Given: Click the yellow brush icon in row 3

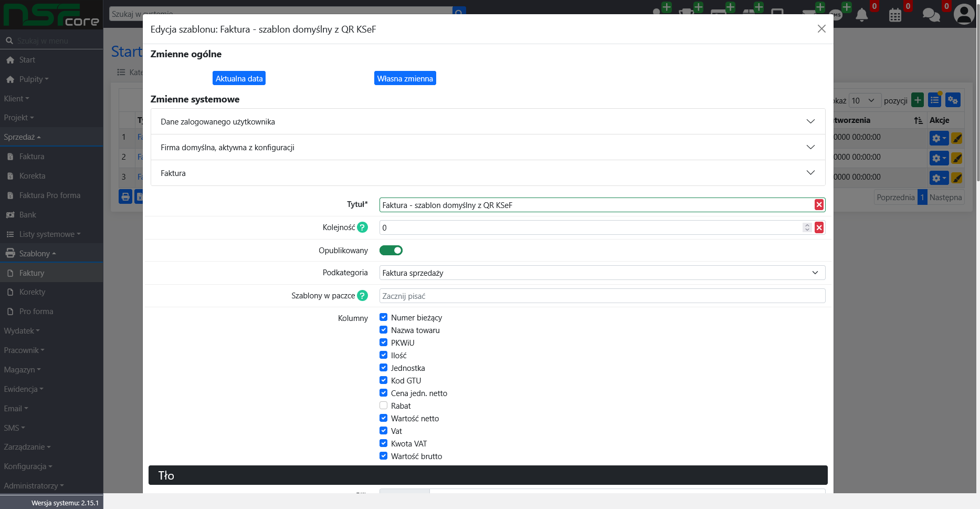Looking at the screenshot, I should (957, 178).
